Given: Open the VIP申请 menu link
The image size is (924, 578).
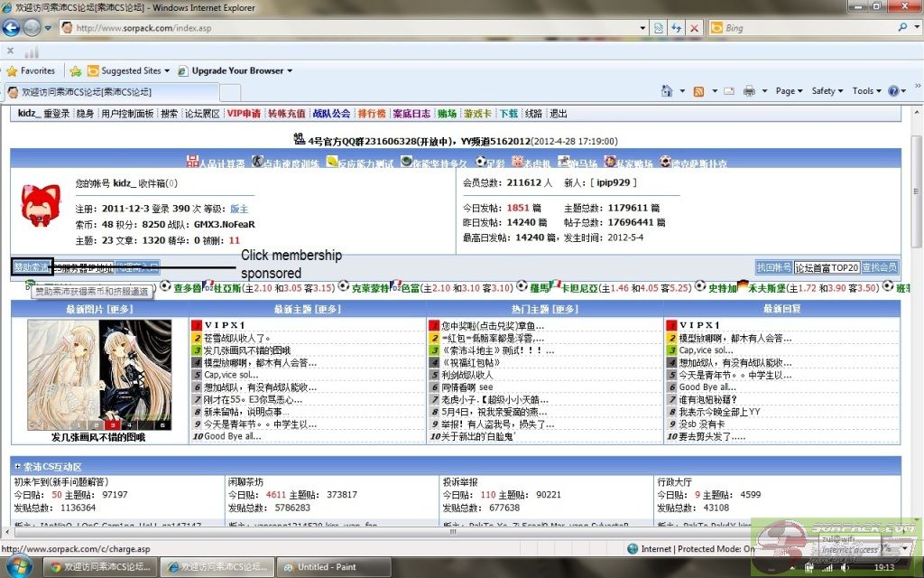Looking at the screenshot, I should coord(244,114).
